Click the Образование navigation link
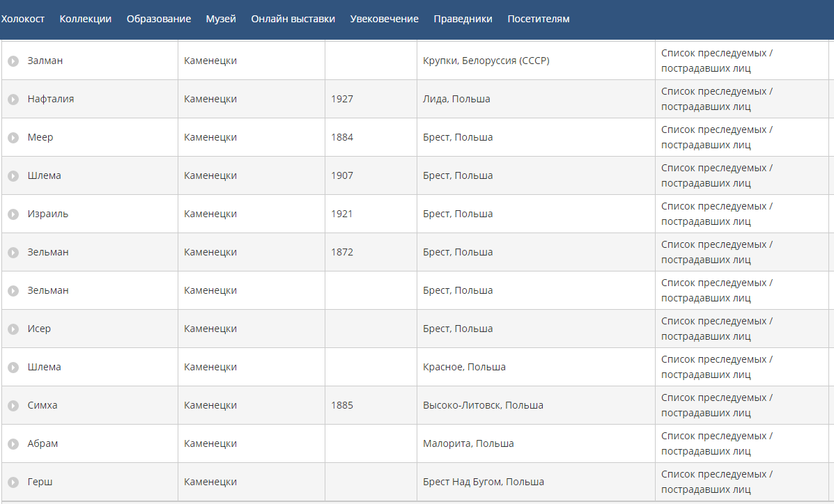The height and width of the screenshot is (504, 834). [x=159, y=19]
